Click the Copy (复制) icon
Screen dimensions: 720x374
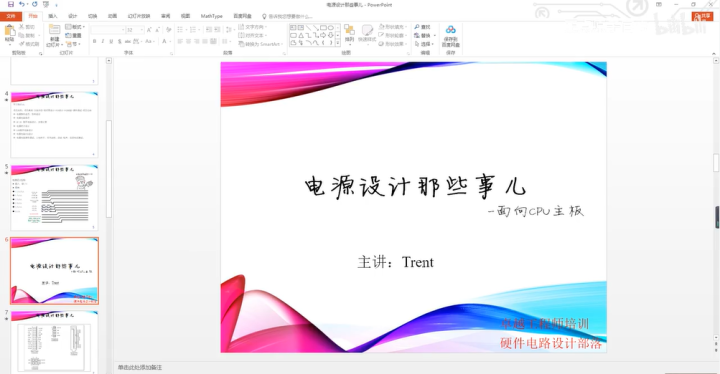pos(22,35)
